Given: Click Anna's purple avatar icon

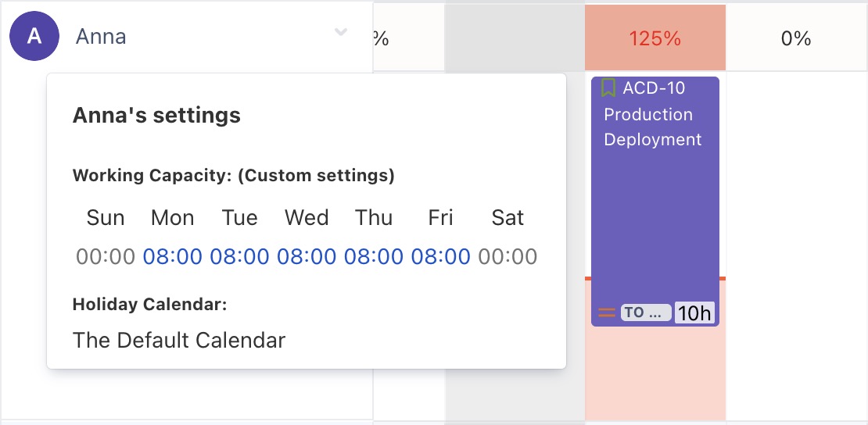Looking at the screenshot, I should click(34, 37).
